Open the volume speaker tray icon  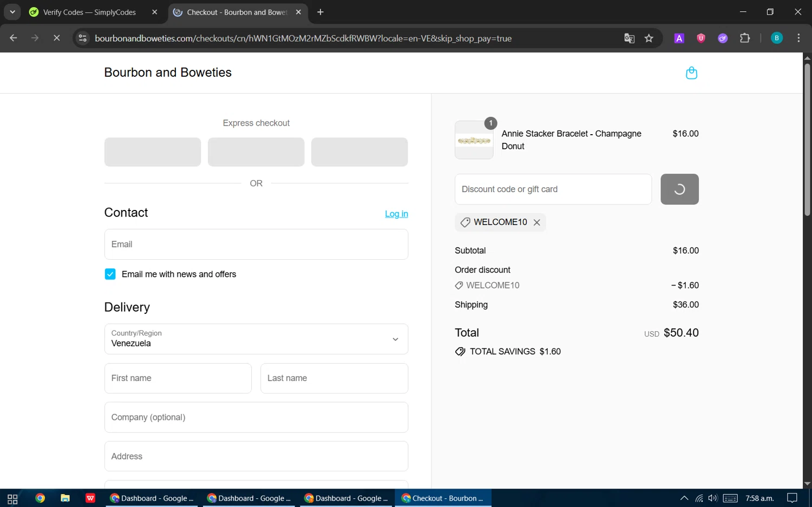(x=713, y=498)
